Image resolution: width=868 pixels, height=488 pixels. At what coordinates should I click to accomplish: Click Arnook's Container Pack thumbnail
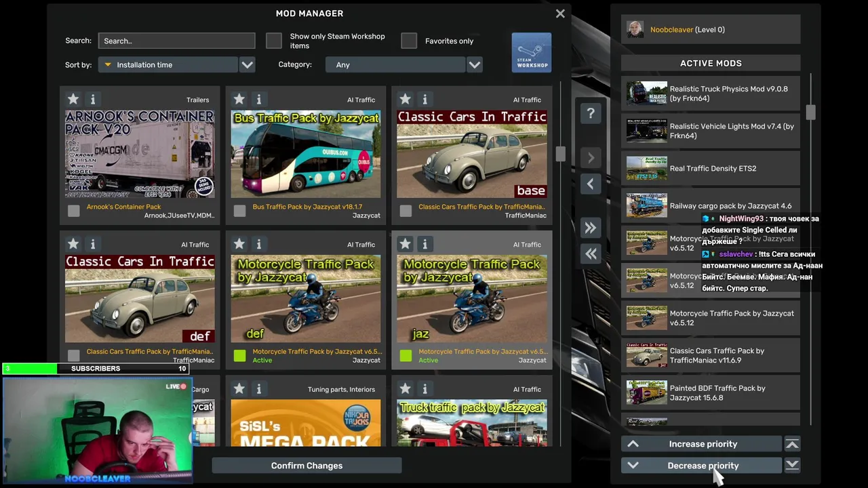(140, 154)
